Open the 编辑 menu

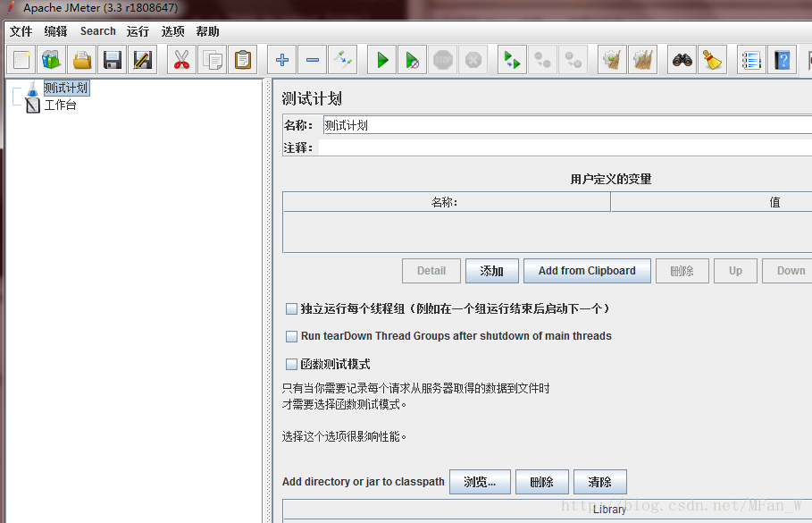tap(55, 31)
